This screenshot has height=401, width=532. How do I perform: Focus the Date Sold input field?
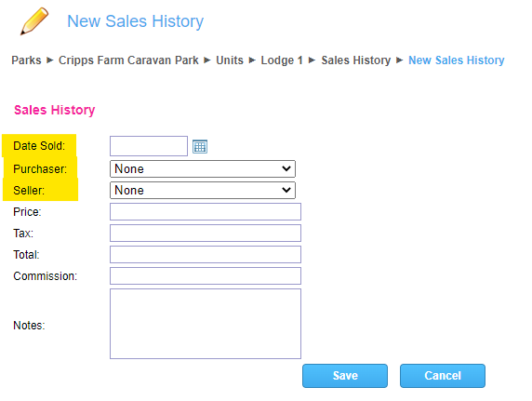[149, 146]
